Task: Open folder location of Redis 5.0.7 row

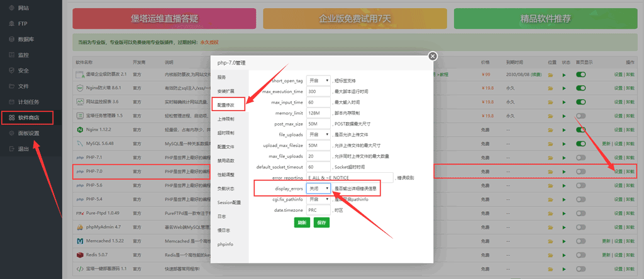Action: (550, 255)
